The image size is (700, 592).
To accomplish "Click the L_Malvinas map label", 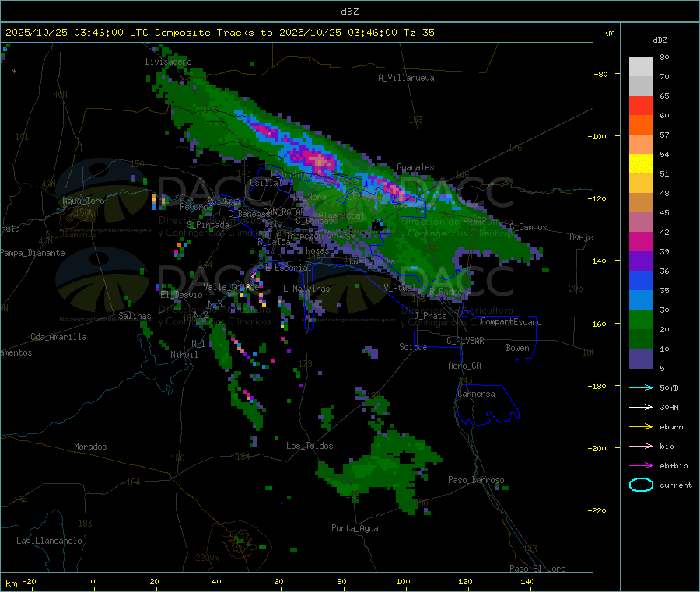I will pyautogui.click(x=306, y=289).
